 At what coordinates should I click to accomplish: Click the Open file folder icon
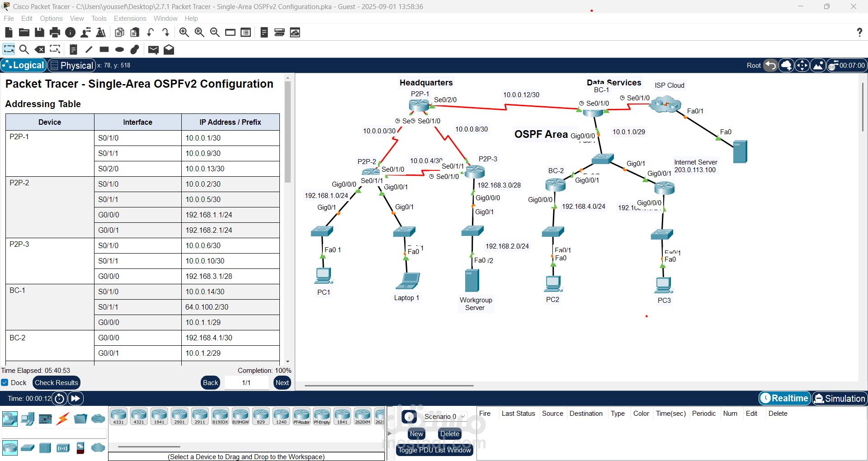tap(24, 33)
